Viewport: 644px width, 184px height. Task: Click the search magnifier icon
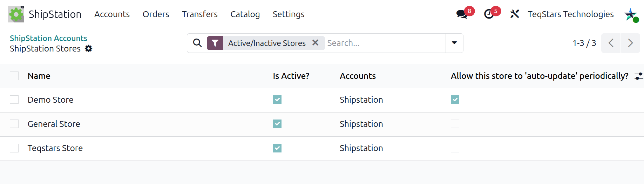(x=197, y=43)
